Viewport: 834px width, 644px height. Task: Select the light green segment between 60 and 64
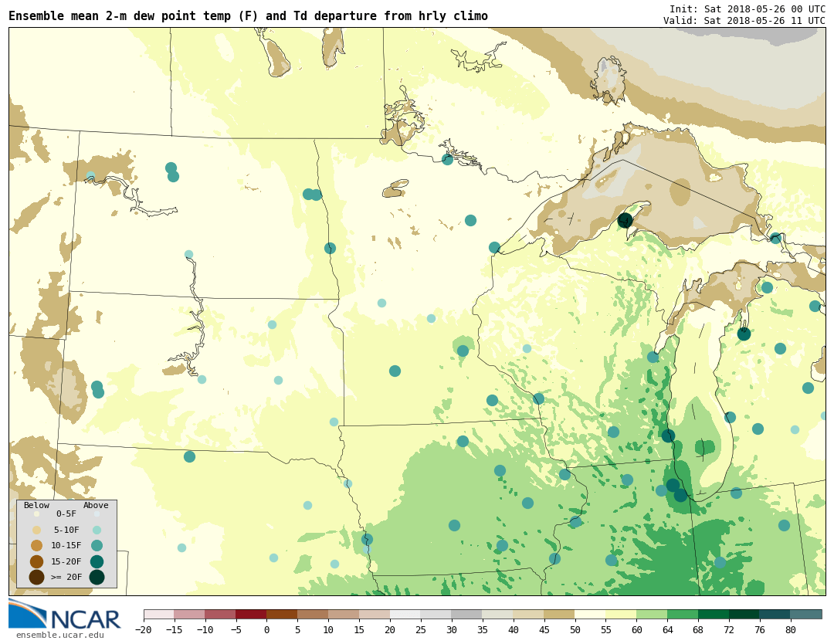(653, 615)
